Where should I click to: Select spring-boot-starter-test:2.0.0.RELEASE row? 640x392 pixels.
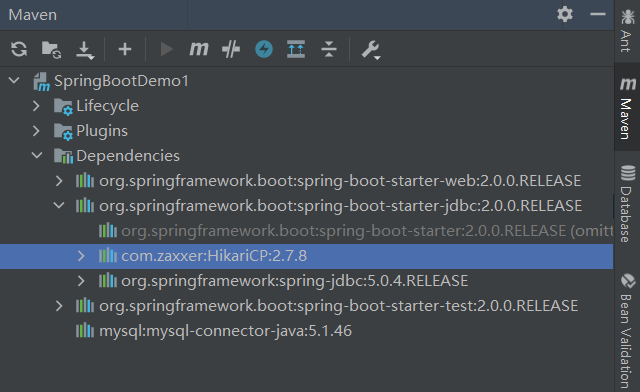[307, 306]
